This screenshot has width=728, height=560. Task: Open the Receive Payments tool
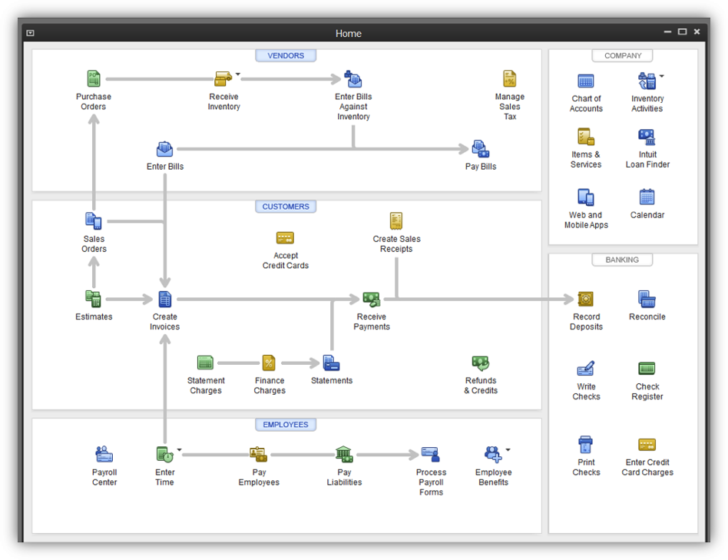click(x=372, y=299)
